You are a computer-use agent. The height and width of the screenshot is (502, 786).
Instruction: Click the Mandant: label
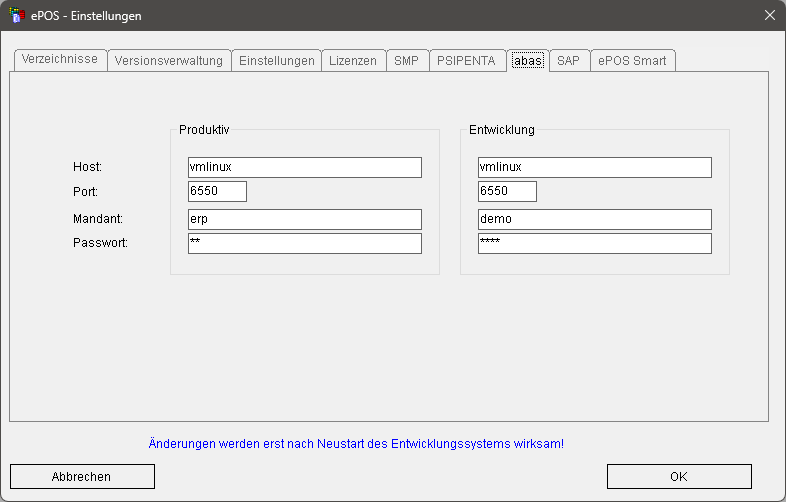[98, 219]
